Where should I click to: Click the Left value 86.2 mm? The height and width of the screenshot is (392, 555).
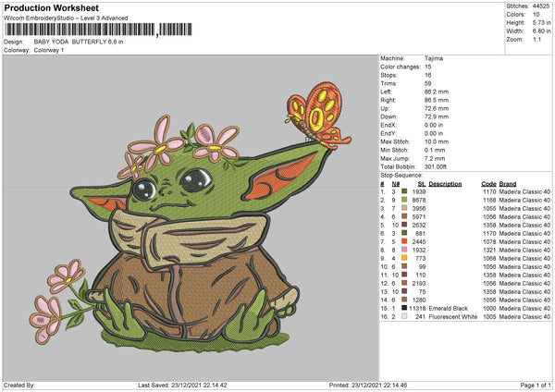coord(437,92)
